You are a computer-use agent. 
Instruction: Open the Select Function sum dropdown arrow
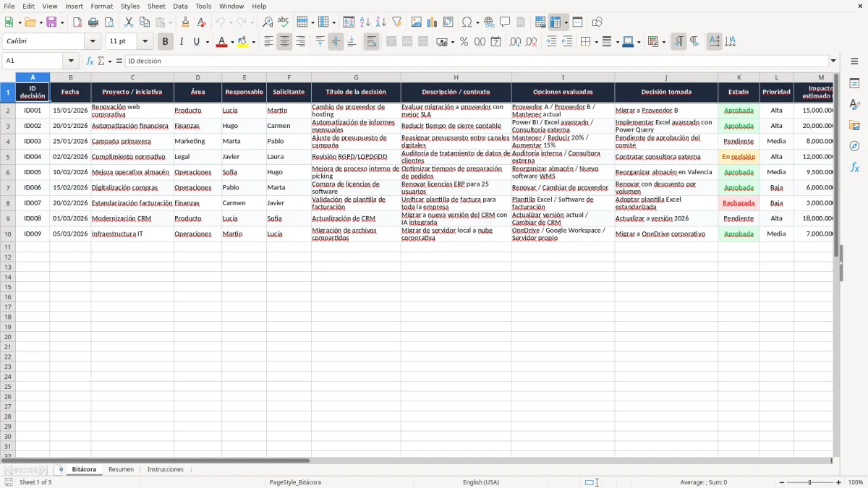pos(109,61)
